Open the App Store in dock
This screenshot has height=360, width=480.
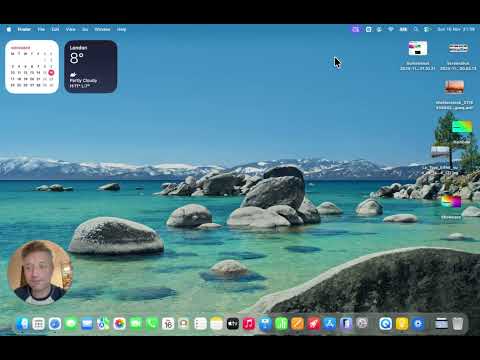click(330, 324)
